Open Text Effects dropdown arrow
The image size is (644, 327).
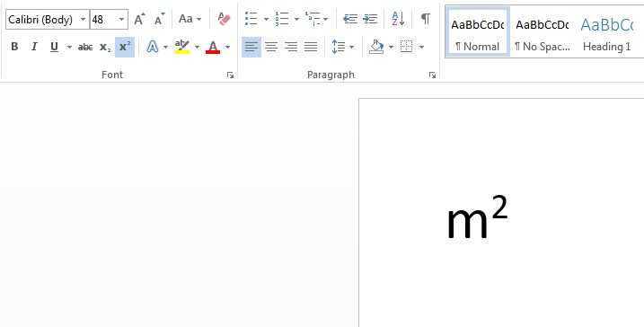point(165,47)
